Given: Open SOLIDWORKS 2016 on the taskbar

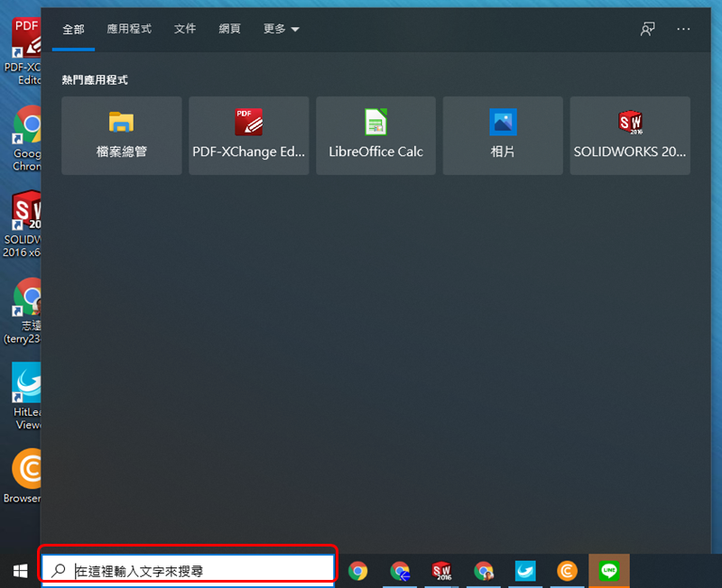Looking at the screenshot, I should click(x=441, y=571).
